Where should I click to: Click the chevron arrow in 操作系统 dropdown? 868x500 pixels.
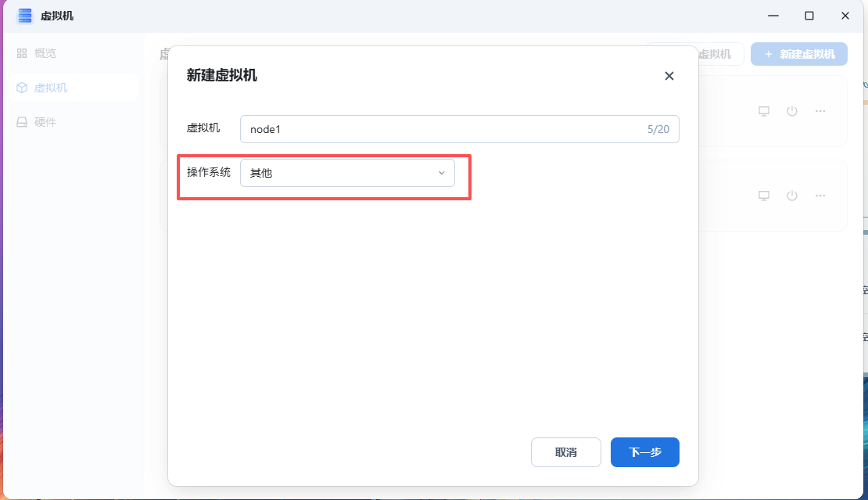(x=441, y=173)
